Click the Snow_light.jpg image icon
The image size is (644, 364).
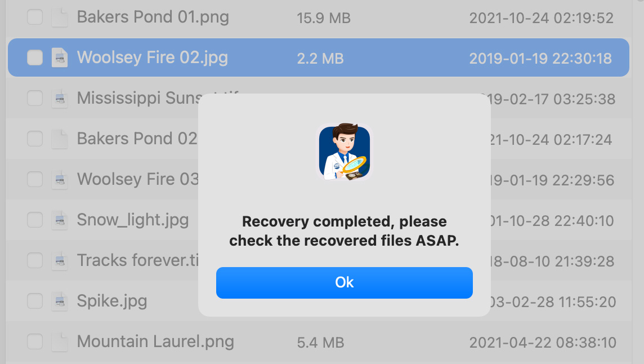click(59, 220)
